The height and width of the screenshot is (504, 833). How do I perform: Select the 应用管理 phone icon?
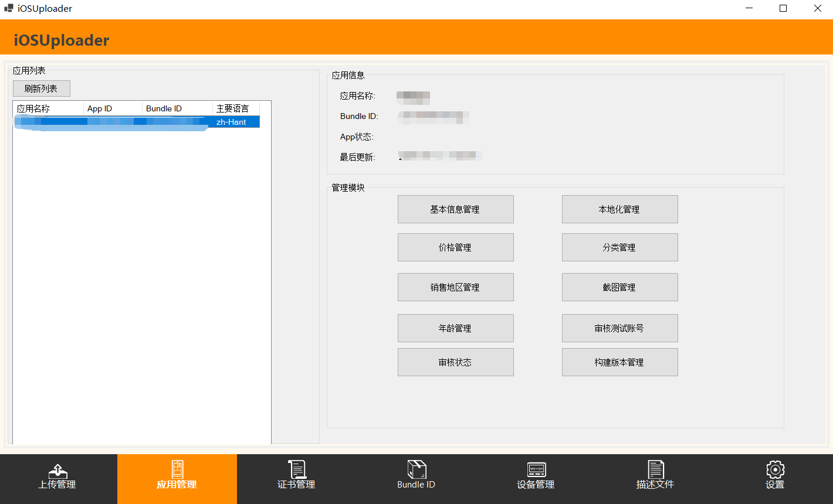pos(177,469)
